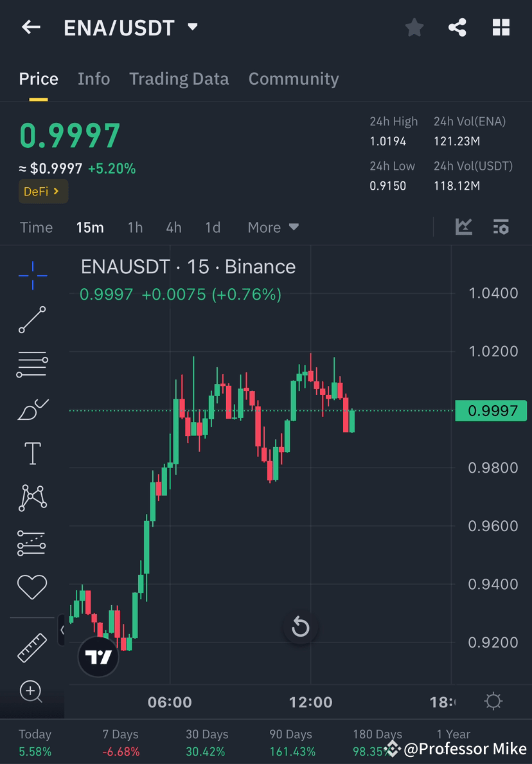The image size is (532, 764).
Task: Open the Community tab
Action: coord(293,78)
